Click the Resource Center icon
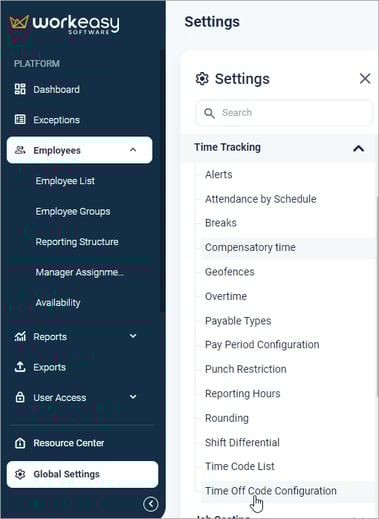Screen dimensions: 379x519 click(x=20, y=443)
